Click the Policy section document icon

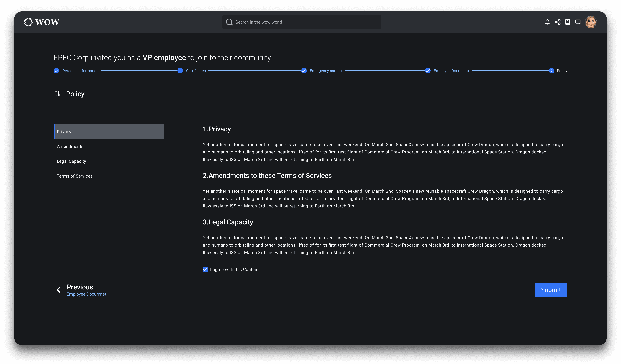pos(57,94)
